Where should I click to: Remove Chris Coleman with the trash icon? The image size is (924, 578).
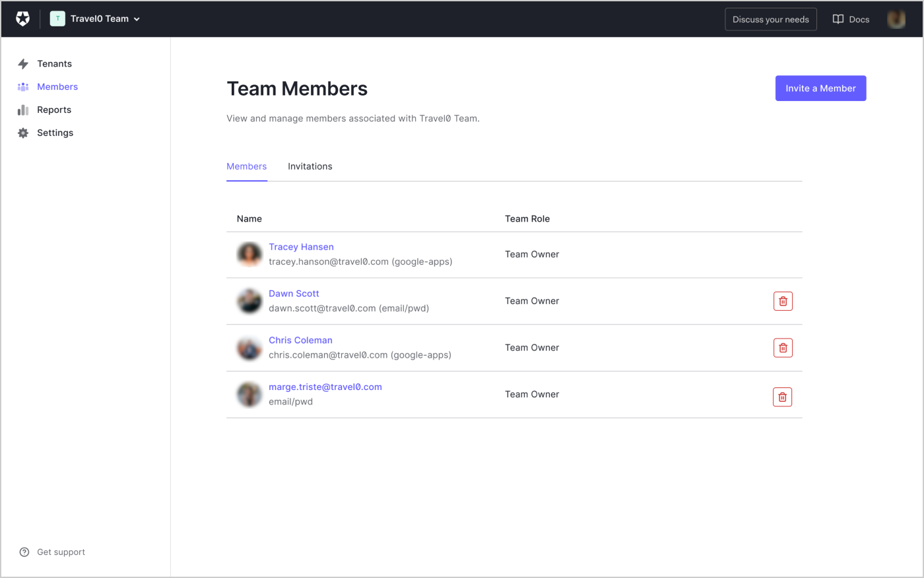click(x=783, y=348)
